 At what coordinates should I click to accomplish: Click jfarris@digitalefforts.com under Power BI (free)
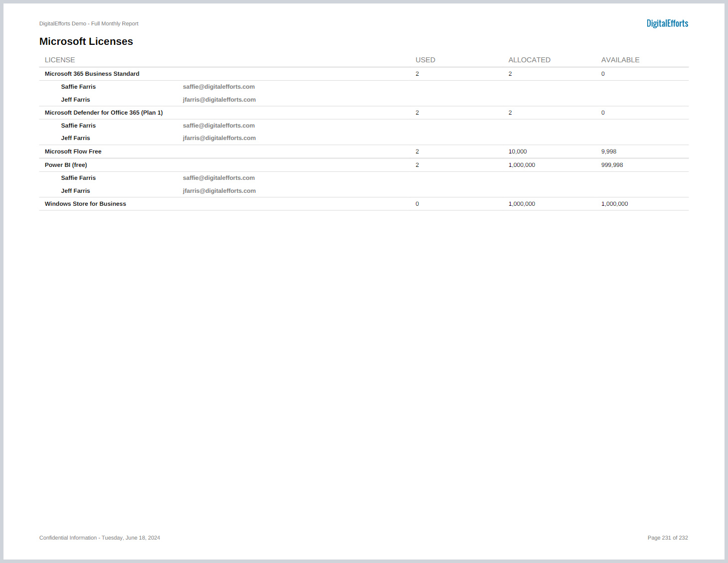(x=219, y=191)
